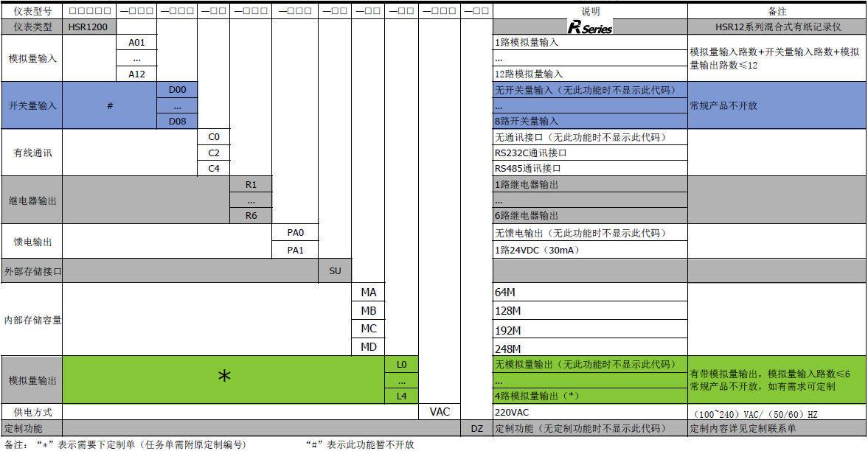
Task: Click the blue 常规产品不开放 remark cell
Action: [x=723, y=105]
